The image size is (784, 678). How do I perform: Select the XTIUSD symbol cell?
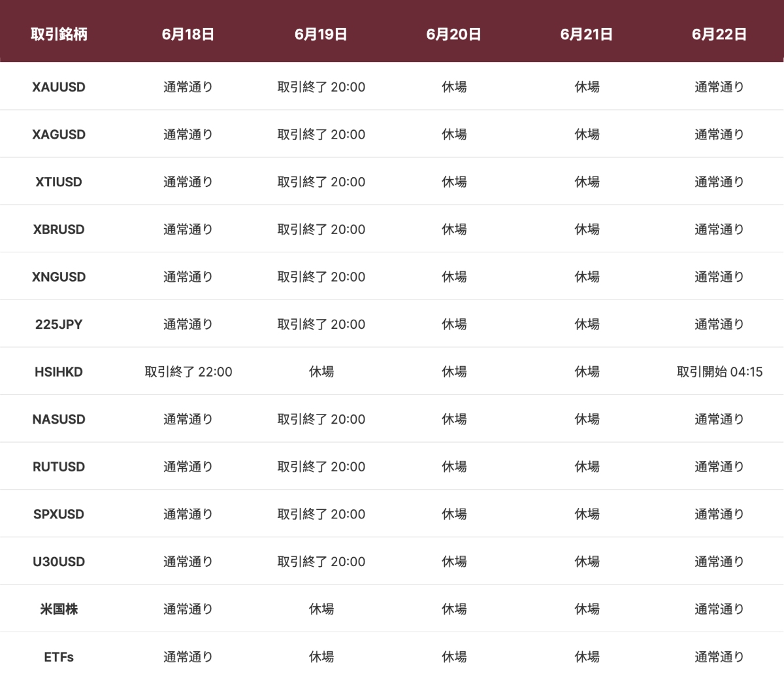tap(59, 182)
